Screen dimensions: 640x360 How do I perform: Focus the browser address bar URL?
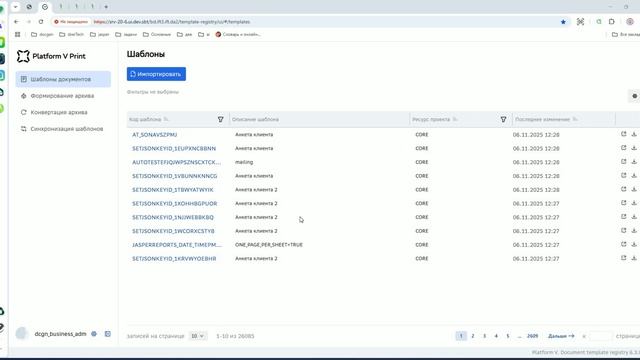click(x=172, y=22)
